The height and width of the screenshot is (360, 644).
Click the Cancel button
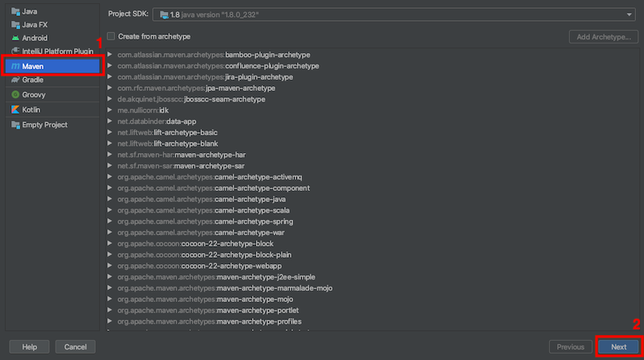(75, 347)
